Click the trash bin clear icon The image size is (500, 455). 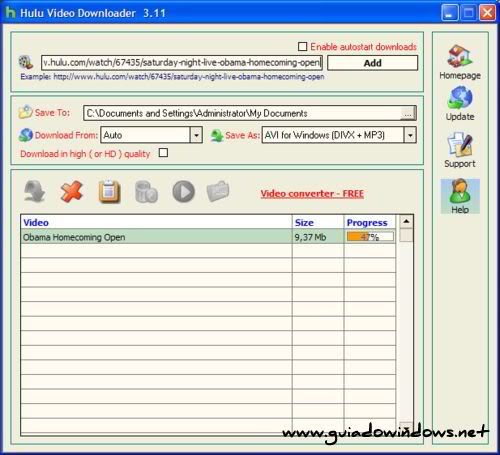coord(146,192)
